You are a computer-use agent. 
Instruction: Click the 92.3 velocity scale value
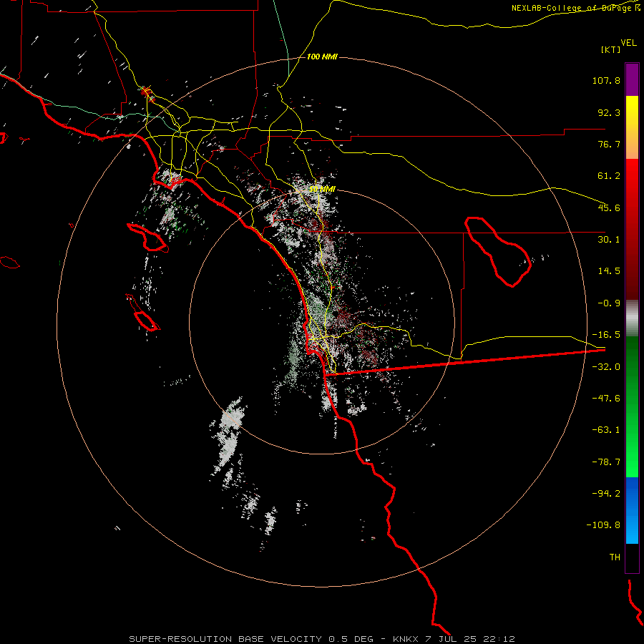[x=609, y=112]
